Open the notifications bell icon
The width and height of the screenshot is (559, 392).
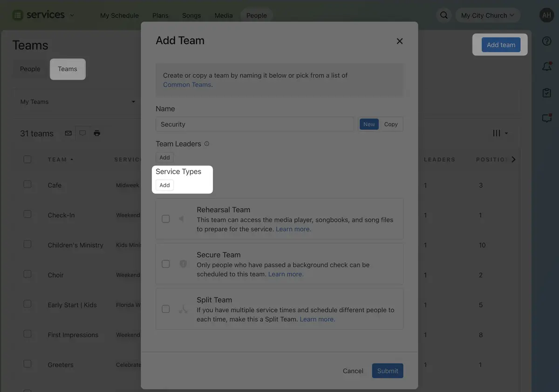(547, 67)
